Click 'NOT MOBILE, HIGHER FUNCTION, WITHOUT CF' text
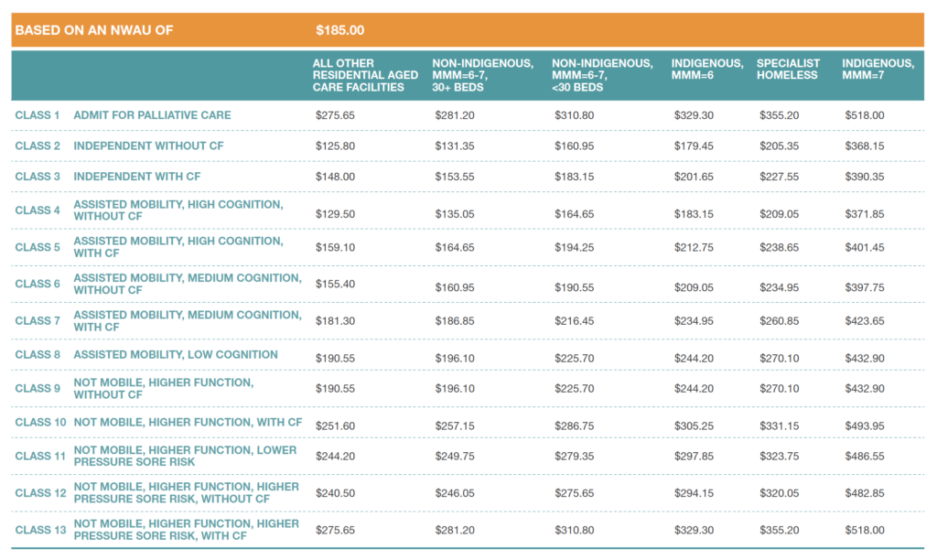 164,389
